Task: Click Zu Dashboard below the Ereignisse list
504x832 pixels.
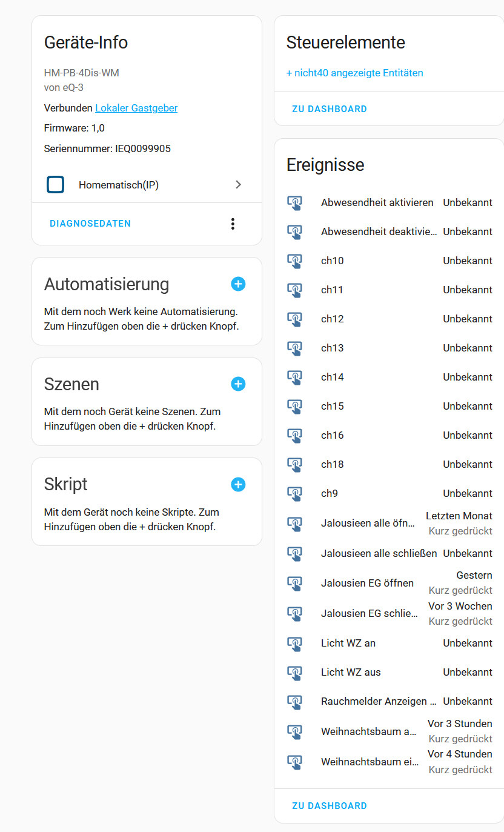Action: coord(330,806)
